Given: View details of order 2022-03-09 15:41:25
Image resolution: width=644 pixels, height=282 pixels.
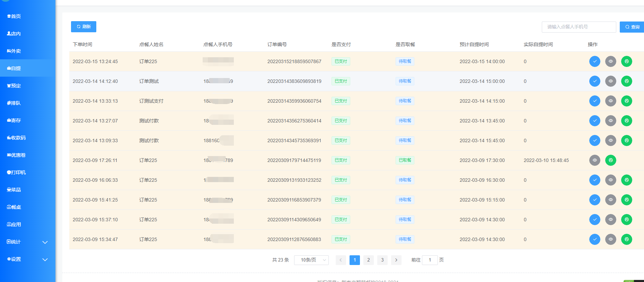Looking at the screenshot, I should click(610, 200).
